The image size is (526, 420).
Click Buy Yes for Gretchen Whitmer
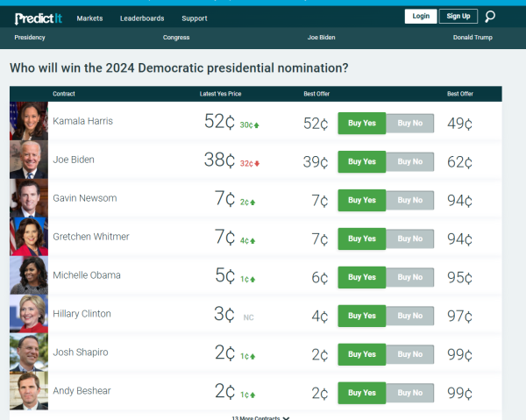[x=361, y=238]
